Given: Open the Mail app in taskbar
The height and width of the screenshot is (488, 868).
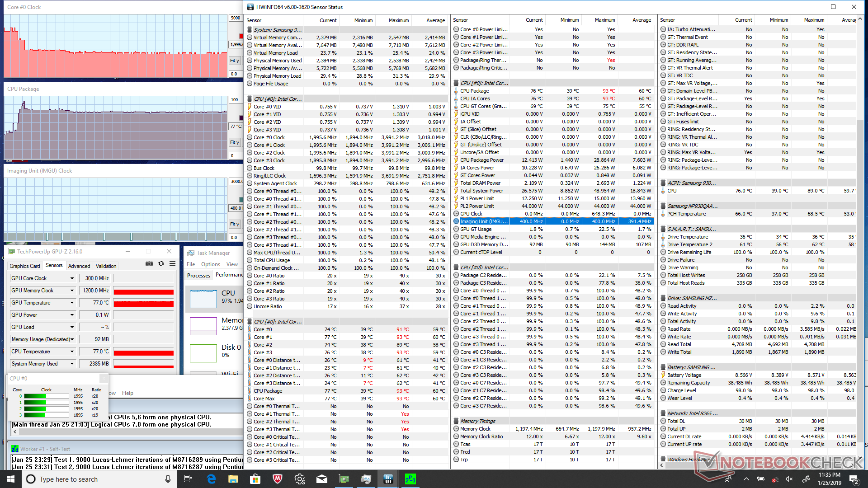Looking at the screenshot, I should tap(322, 479).
